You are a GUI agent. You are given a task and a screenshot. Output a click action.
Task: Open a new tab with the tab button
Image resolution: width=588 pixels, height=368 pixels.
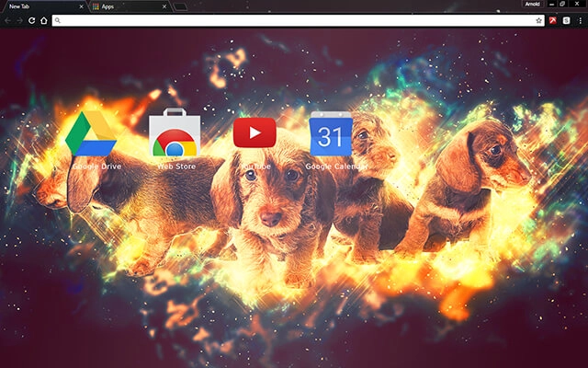coord(180,6)
